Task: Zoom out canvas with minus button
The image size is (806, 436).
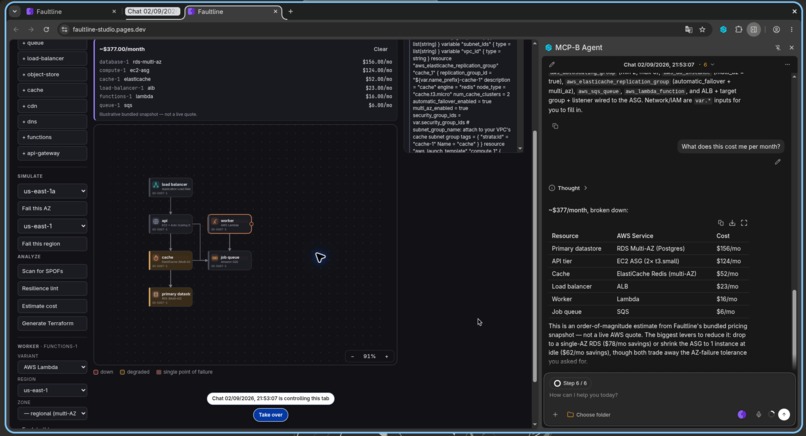Action: point(352,356)
